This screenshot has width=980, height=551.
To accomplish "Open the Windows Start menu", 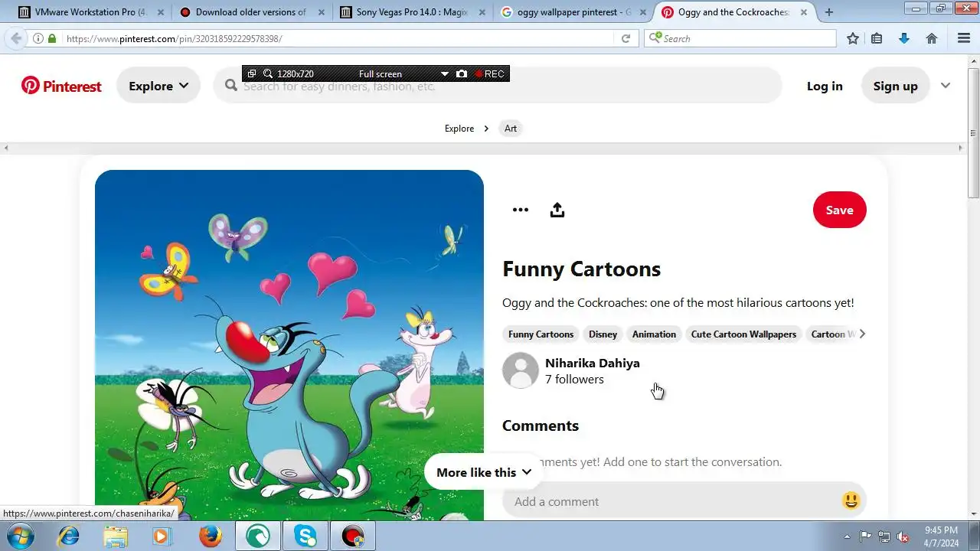I will [21, 537].
